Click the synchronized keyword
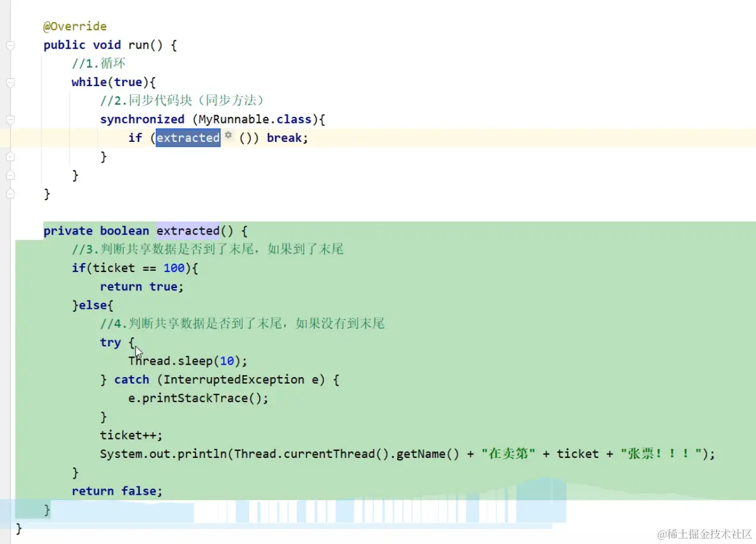This screenshot has width=756, height=544. 142,119
